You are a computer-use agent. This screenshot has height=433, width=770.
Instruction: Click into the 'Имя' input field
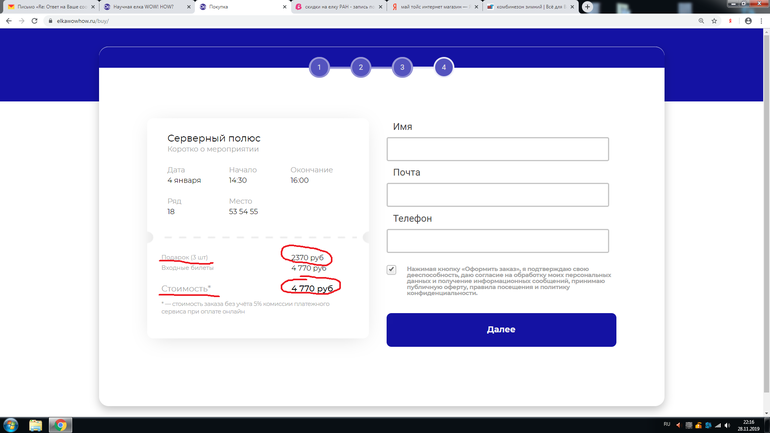497,149
